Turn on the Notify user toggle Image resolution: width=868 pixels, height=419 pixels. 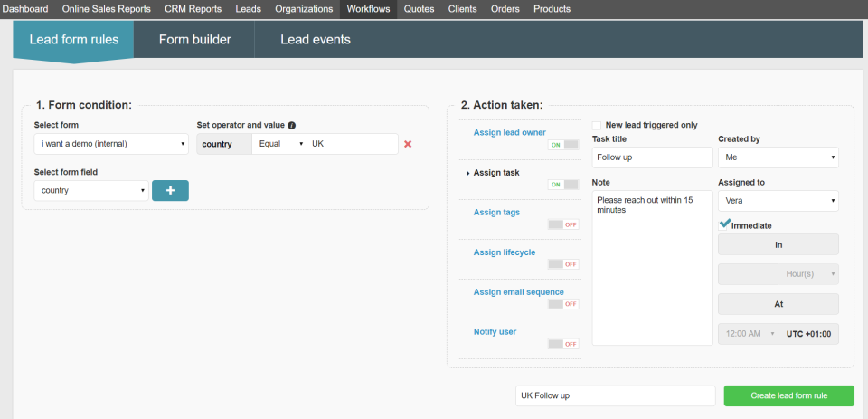coord(563,344)
